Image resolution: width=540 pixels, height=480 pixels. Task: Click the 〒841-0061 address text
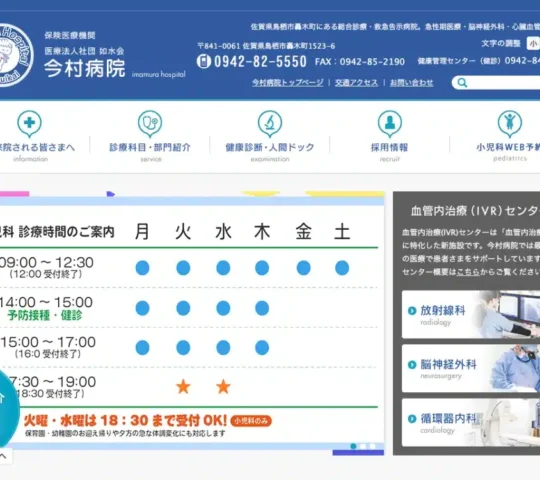pos(266,46)
